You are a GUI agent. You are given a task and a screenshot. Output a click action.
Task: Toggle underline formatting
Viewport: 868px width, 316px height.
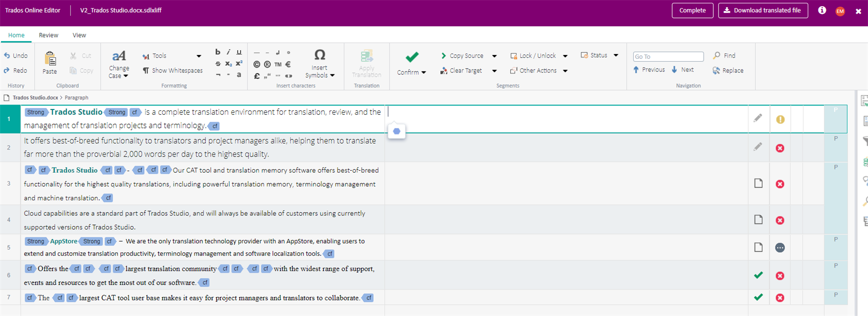(239, 52)
